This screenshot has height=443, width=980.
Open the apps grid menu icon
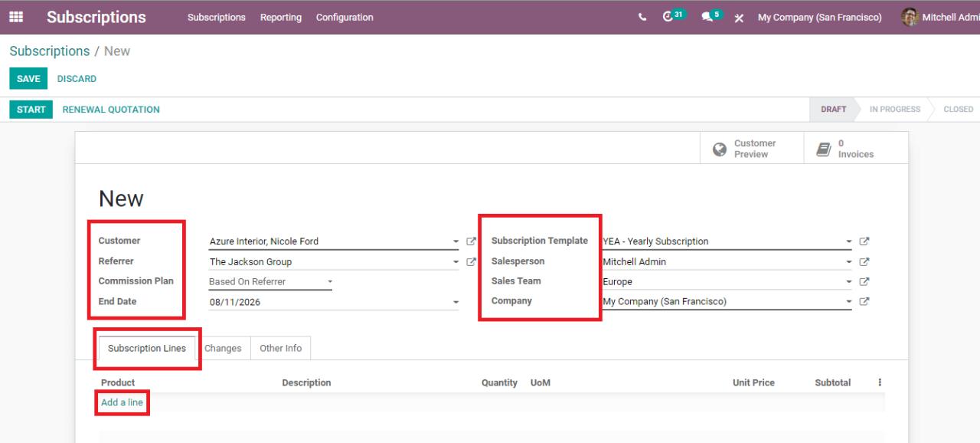pyautogui.click(x=16, y=17)
